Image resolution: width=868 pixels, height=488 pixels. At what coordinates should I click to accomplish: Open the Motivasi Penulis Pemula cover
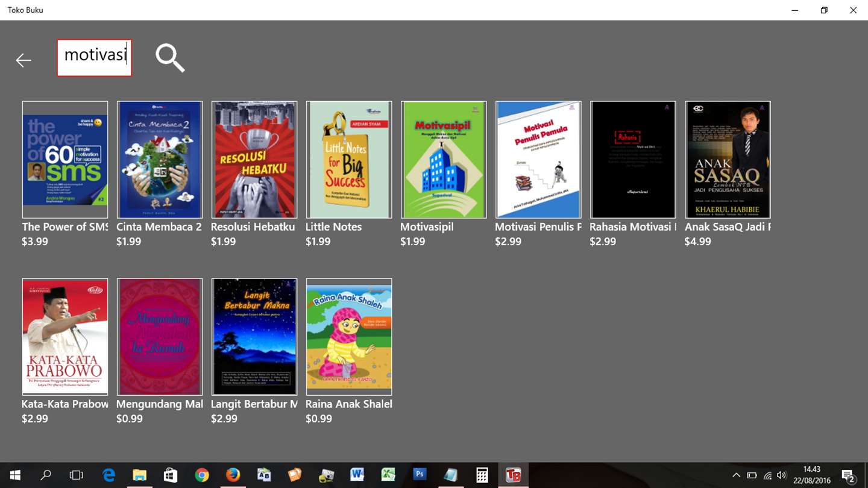coord(538,160)
